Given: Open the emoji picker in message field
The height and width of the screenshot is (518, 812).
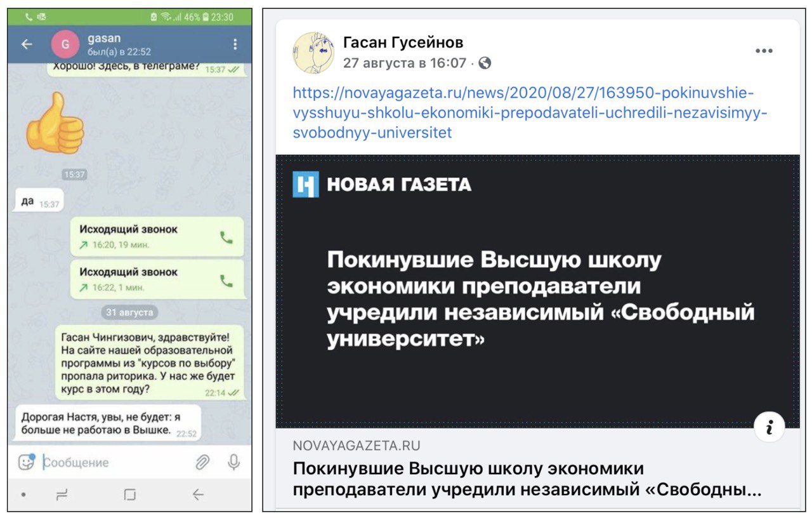Looking at the screenshot, I should pyautogui.click(x=26, y=462).
